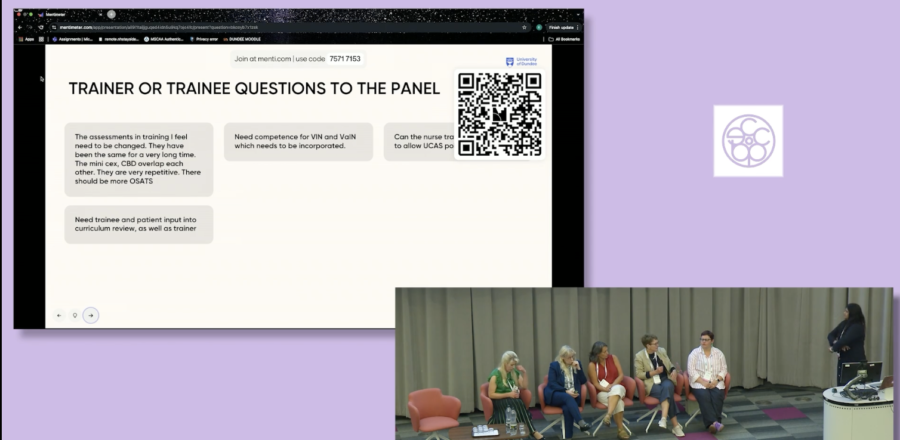Viewport: 900px width, 440px height.
Task: Select the assessments in training question card
Action: click(139, 159)
